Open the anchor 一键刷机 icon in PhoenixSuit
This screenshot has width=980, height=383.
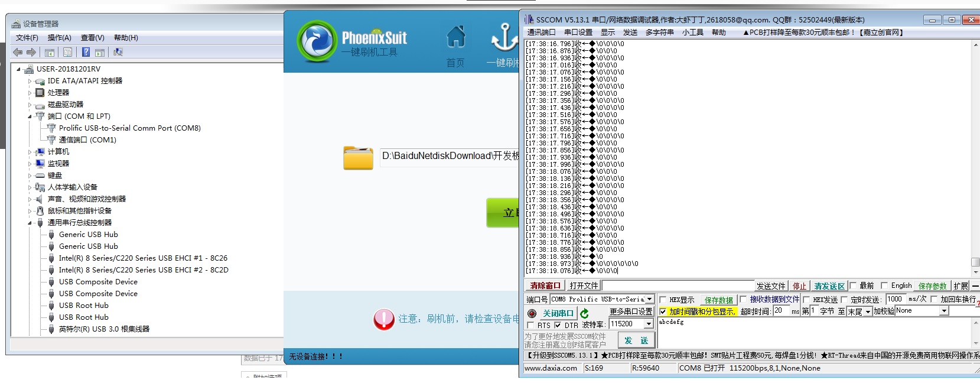tap(504, 37)
